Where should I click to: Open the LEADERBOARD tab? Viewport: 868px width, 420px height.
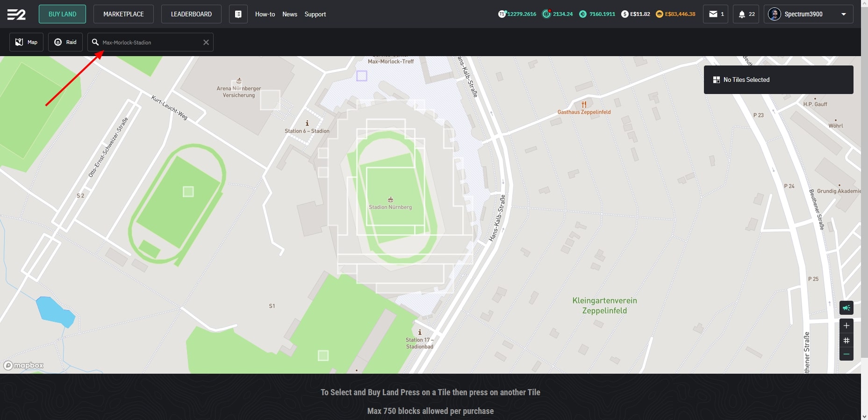(191, 14)
